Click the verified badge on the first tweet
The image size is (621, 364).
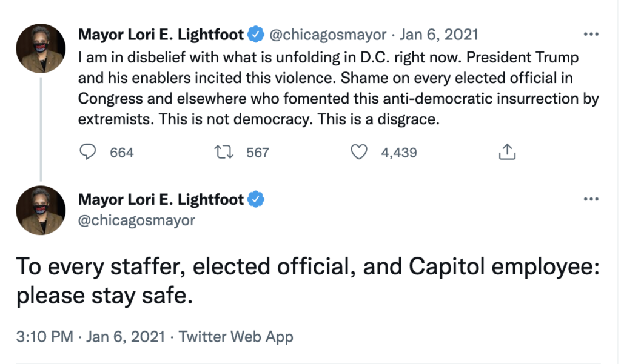point(256,35)
